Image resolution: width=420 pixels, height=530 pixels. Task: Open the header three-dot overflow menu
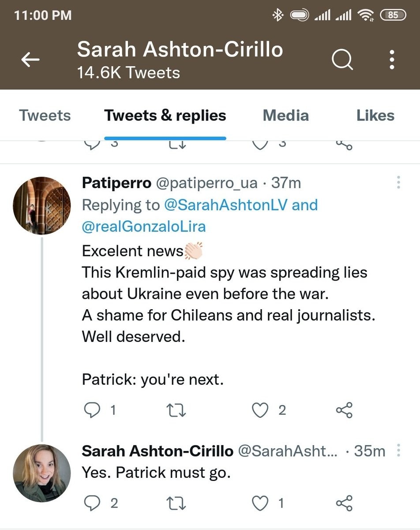pos(391,60)
